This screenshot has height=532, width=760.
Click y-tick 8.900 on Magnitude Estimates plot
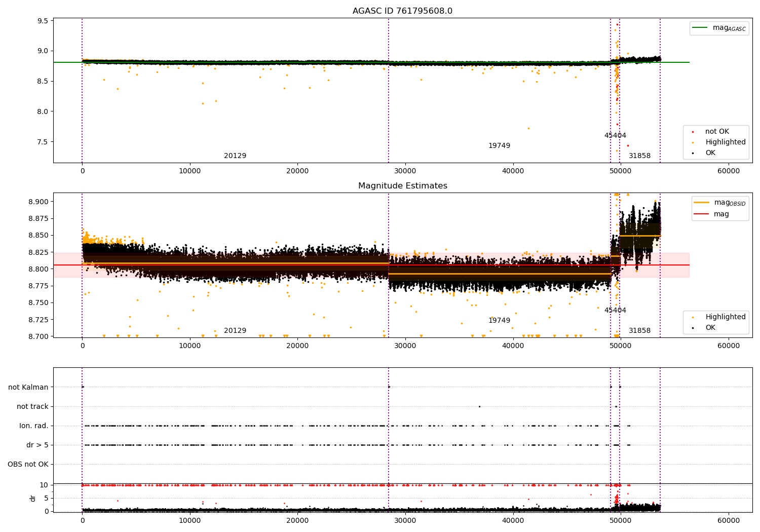[39, 202]
